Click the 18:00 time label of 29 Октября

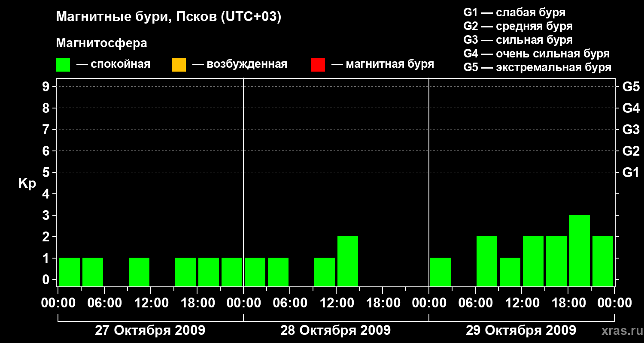568,303
